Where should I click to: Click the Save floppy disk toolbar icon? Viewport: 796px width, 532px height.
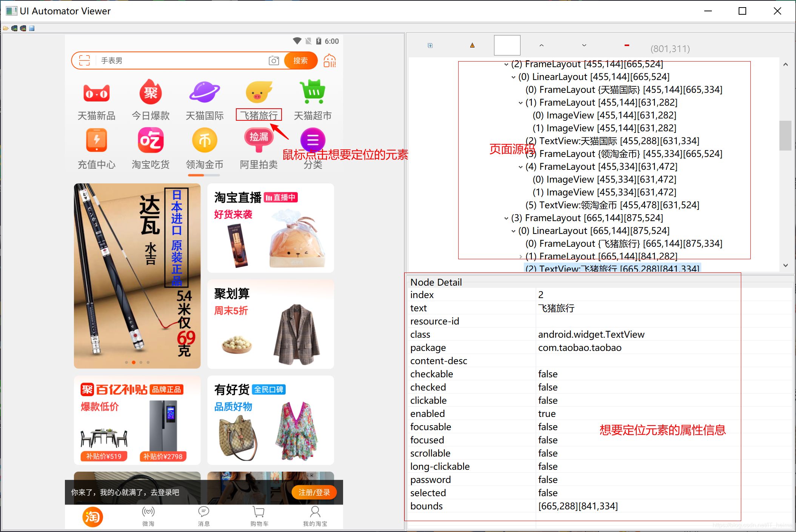pyautogui.click(x=32, y=28)
